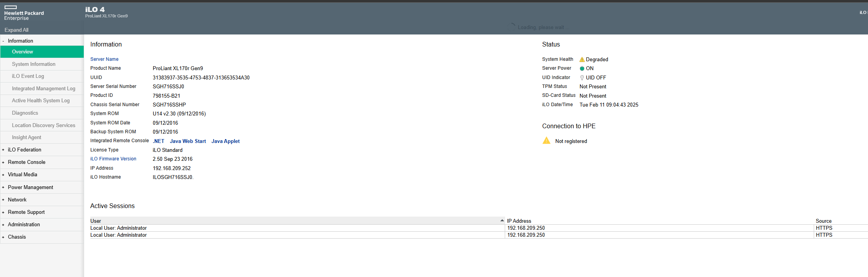Click the System ROM Date value 09/12/2016
The image size is (868, 277).
(x=165, y=123)
